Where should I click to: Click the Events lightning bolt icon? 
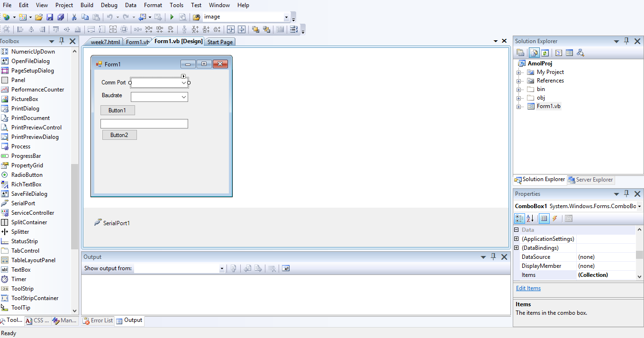coord(554,219)
